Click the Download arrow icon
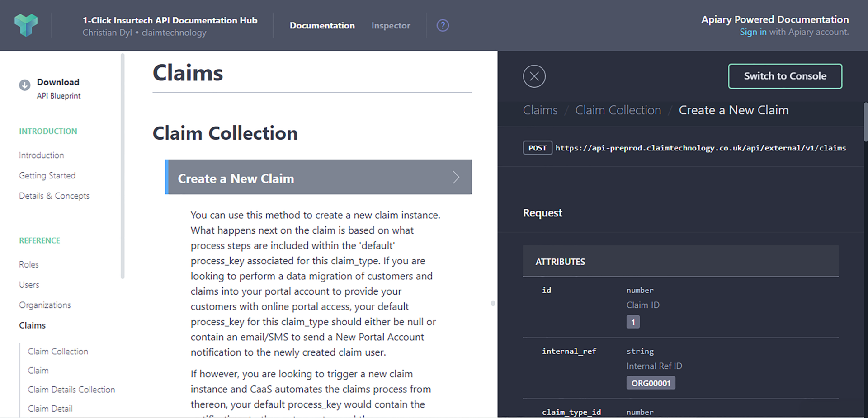Viewport: 868px width, 418px height. click(x=24, y=85)
